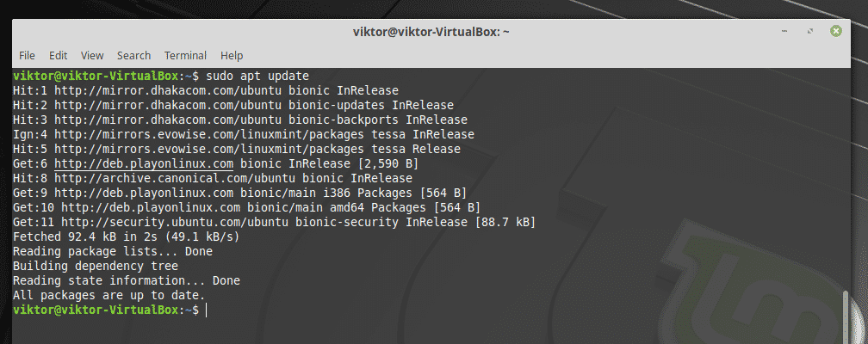This screenshot has height=344, width=868.
Task: Close the terminal with the green X button
Action: (x=835, y=31)
